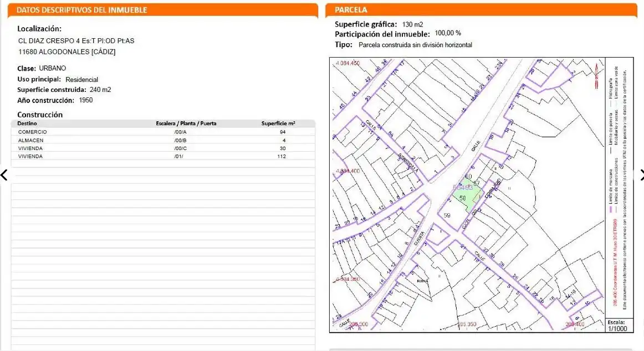Image resolution: width=644 pixels, height=351 pixels.
Task: Click the red north arrow on the map
Action: [596, 76]
